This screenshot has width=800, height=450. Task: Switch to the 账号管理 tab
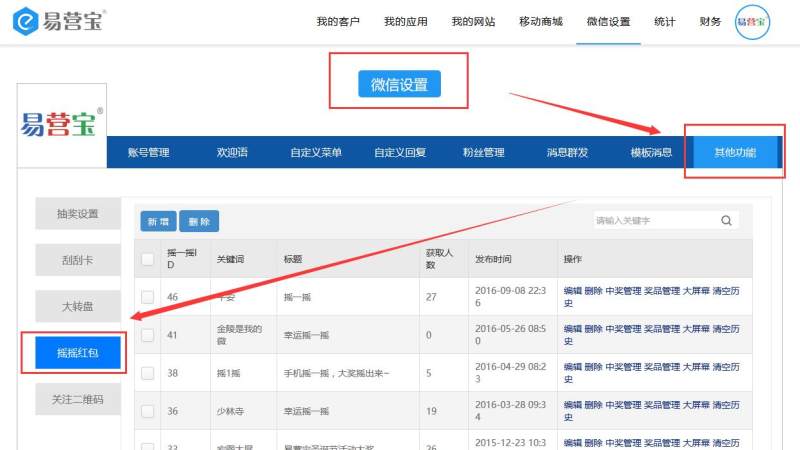click(x=148, y=152)
